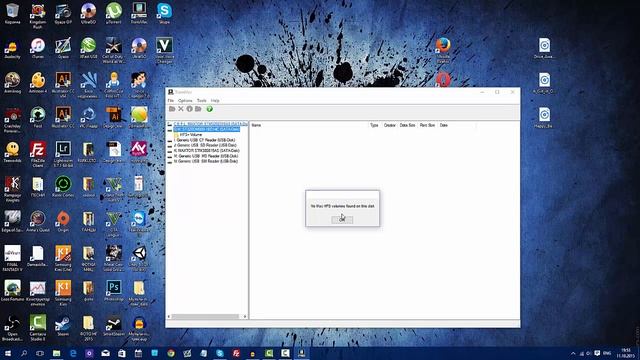The height and width of the screenshot is (360, 640).
Task: Sort by the Data Size column header
Action: point(407,125)
